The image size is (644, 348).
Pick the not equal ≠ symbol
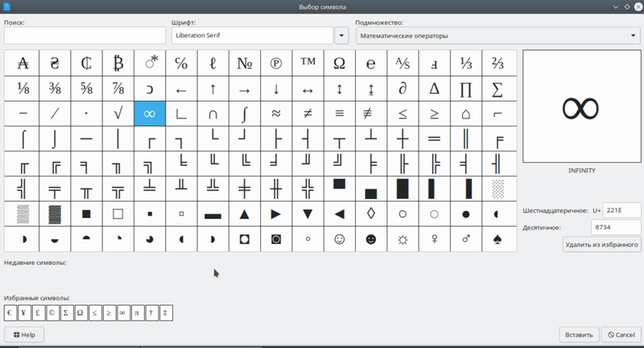coord(308,114)
